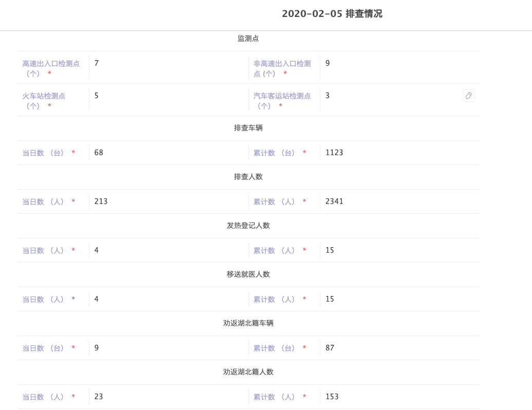Image resolution: width=532 pixels, height=410 pixels.
Task: Click the 排查人数 daily count 213
Action: coord(101,201)
